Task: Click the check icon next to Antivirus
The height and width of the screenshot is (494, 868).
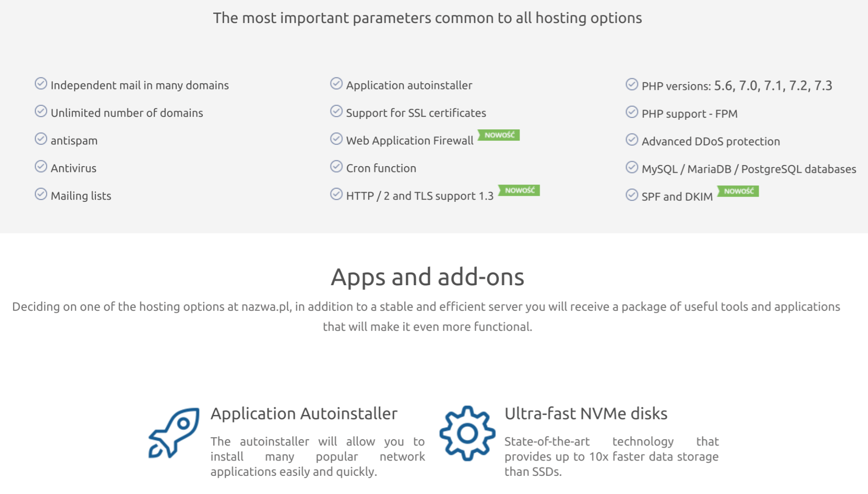Action: (x=41, y=166)
